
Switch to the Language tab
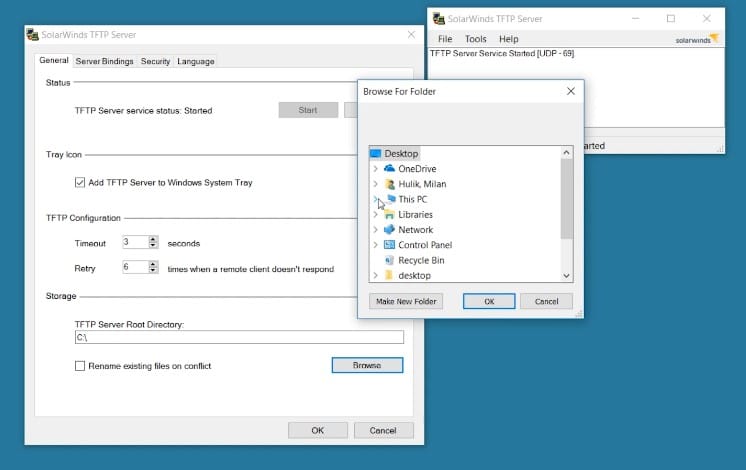click(196, 61)
